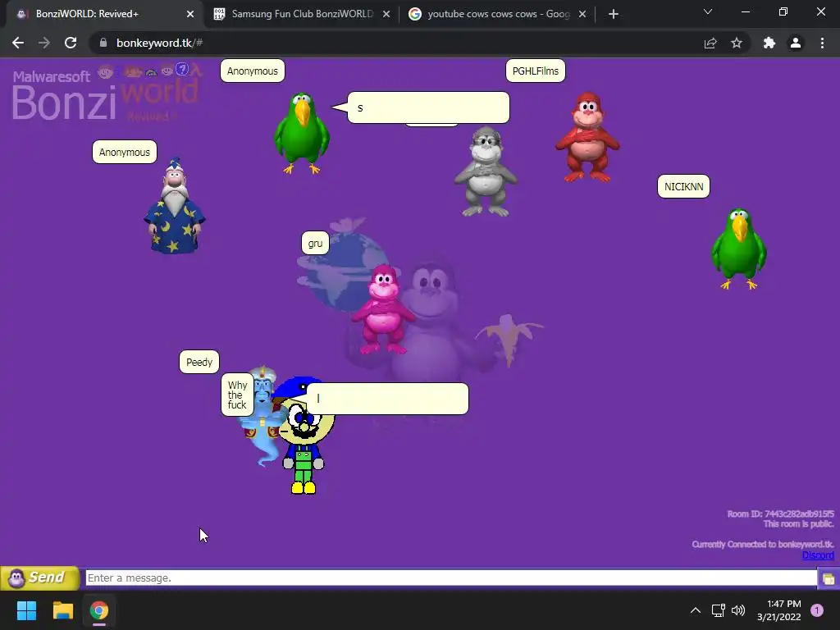Click the gray Bonzi gorilla character
The image size is (840, 630).
[486, 171]
